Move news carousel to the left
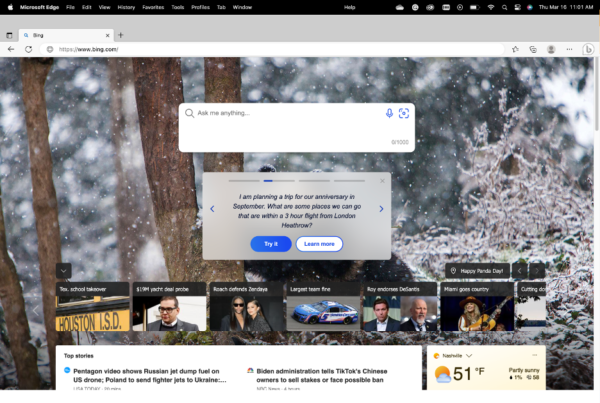Screen dimensions: 600x403 tap(36, 310)
